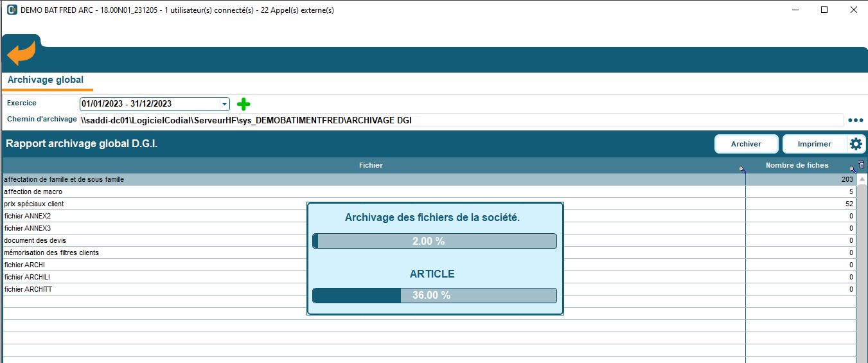Click the company archiving progress bar at 2%
868x363 pixels.
tap(434, 241)
